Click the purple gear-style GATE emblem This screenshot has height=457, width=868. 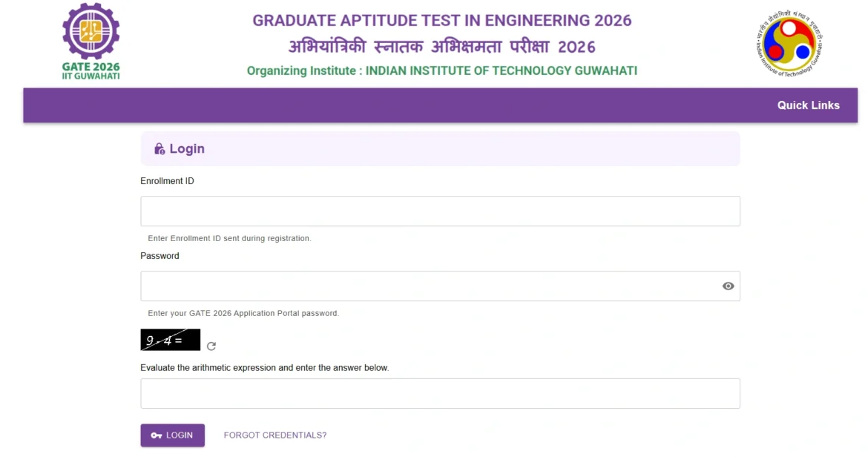90,33
